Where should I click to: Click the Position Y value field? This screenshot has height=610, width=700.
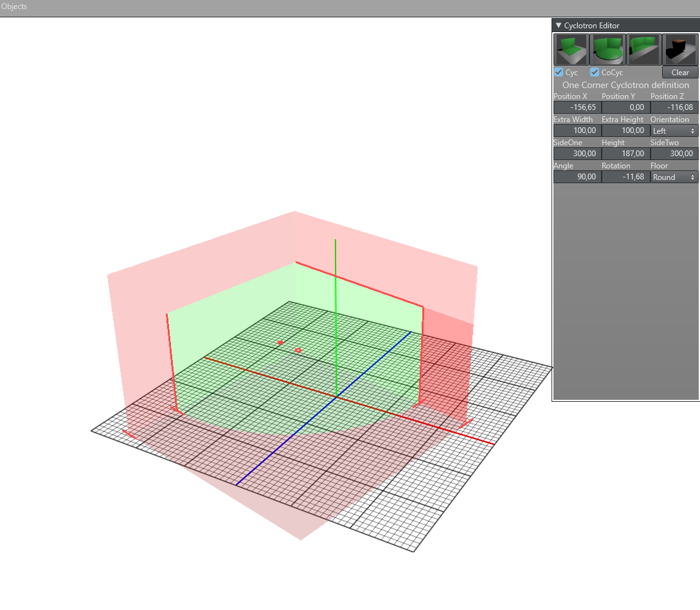tap(625, 107)
